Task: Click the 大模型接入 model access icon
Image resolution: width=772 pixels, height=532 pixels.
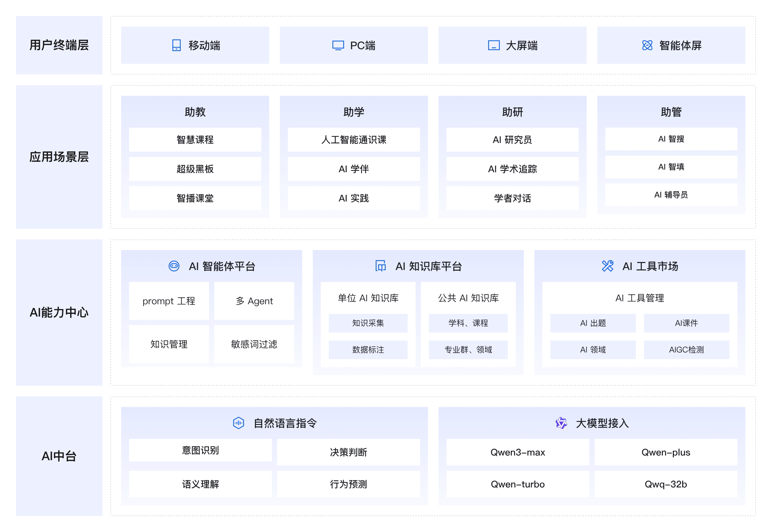Action: [561, 422]
